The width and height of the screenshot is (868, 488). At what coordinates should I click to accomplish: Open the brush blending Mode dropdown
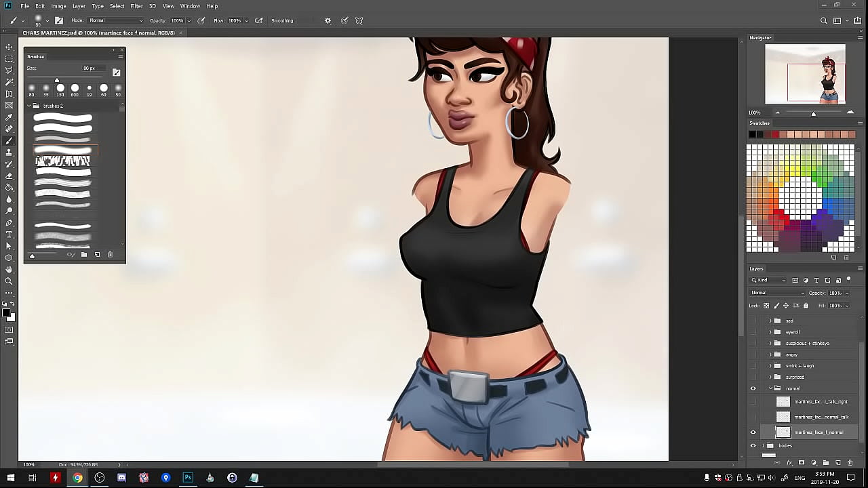pyautogui.click(x=115, y=21)
